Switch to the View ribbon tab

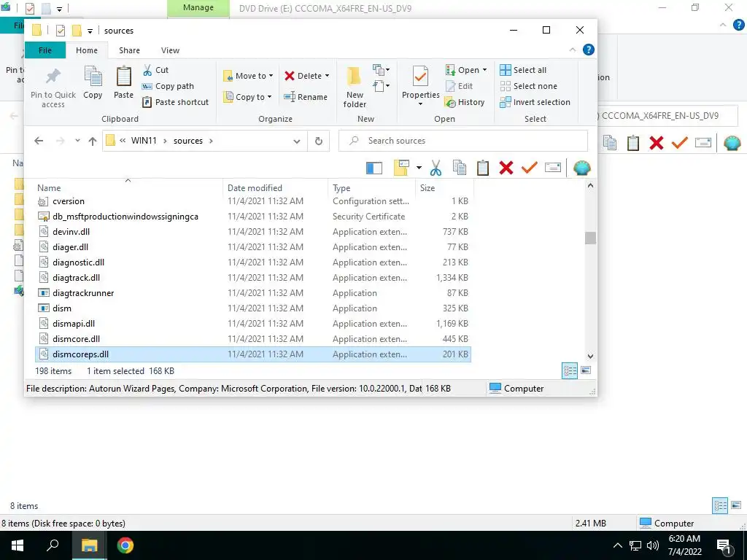tap(170, 50)
